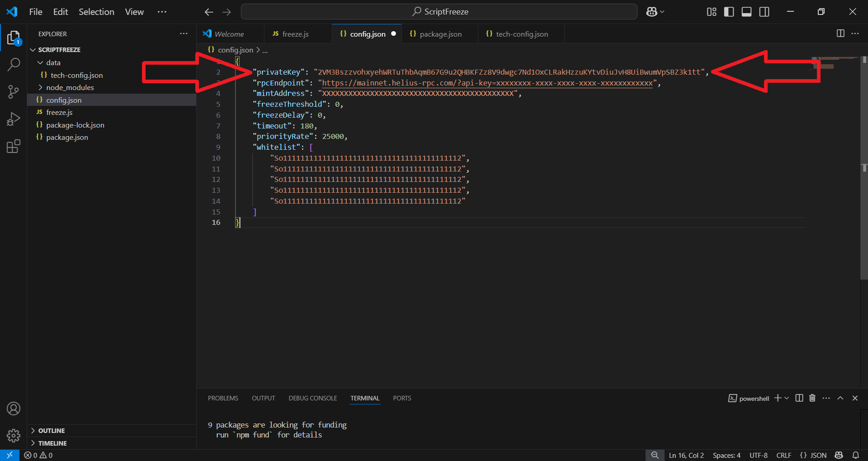Click the zoom status bar icon
The height and width of the screenshot is (461, 868).
pyautogui.click(x=655, y=455)
